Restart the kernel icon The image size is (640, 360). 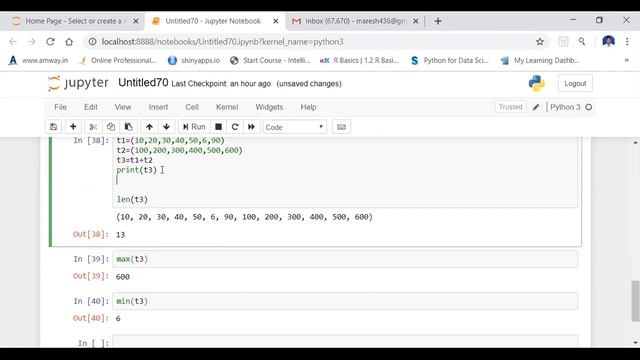point(235,127)
